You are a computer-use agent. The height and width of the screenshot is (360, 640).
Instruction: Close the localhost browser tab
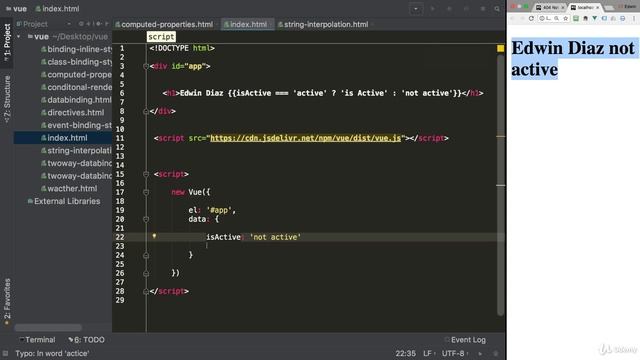click(598, 7)
